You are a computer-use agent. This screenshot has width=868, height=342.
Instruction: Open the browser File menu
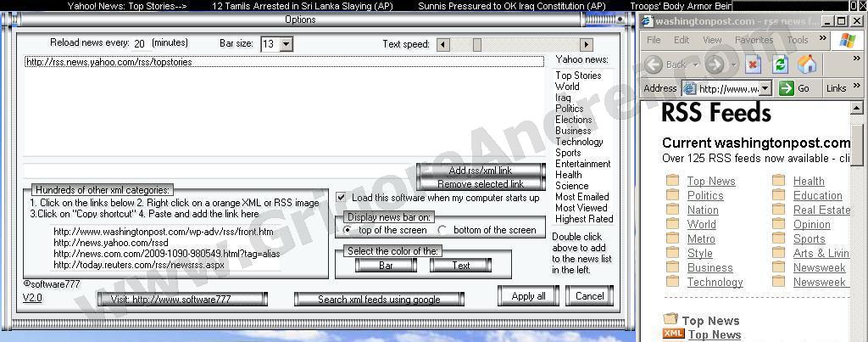654,40
